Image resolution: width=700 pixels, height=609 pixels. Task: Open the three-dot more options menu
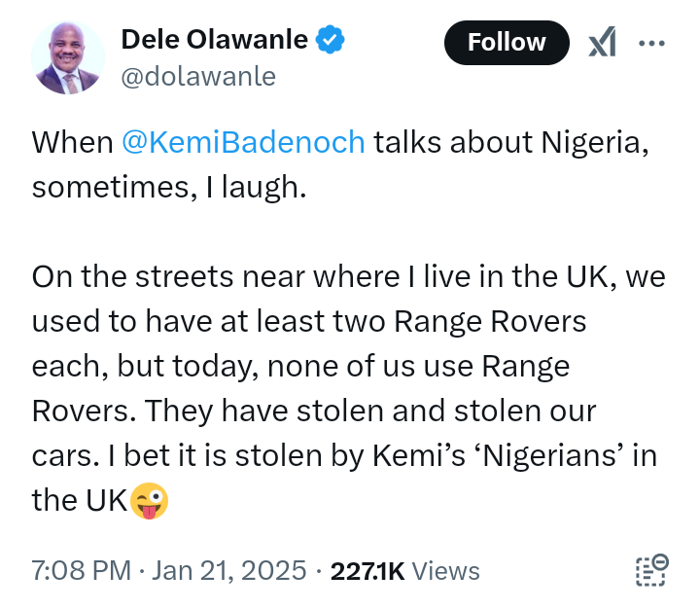pyautogui.click(x=651, y=44)
